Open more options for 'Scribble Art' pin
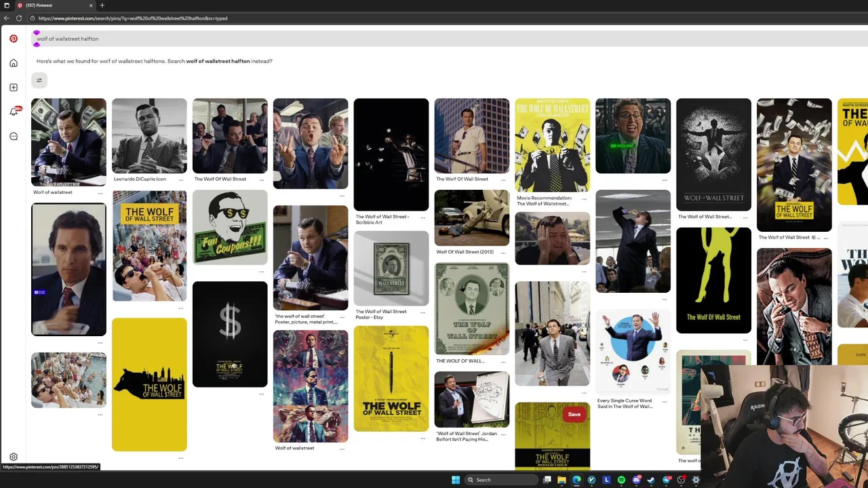Screen dimensions: 868x488 pos(423,219)
